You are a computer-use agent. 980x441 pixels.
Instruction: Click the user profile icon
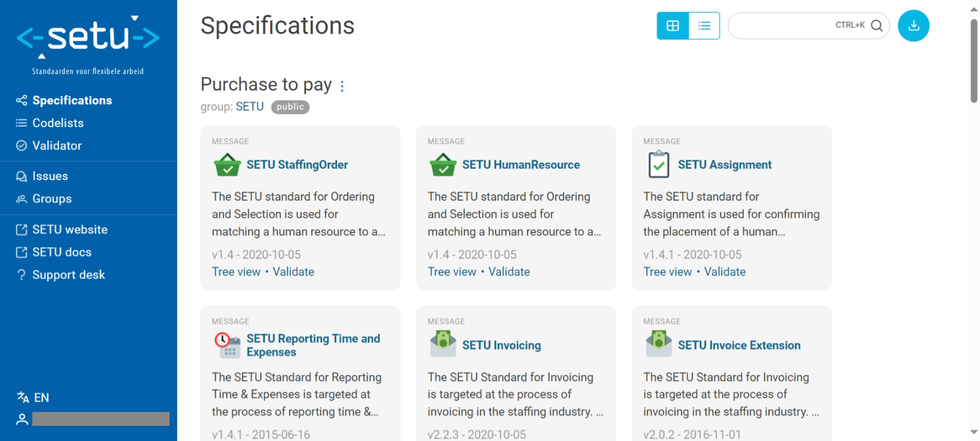tap(22, 419)
